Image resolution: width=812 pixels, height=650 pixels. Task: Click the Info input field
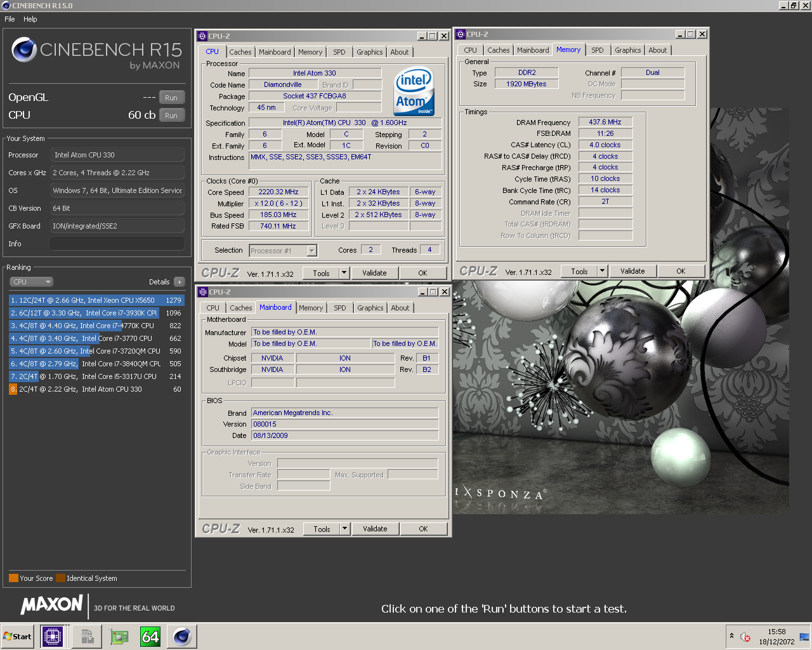(x=117, y=244)
